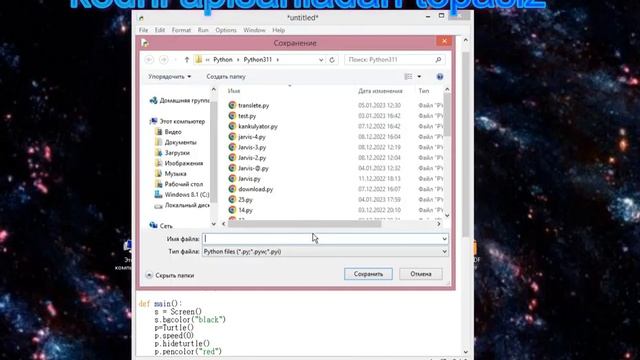Click the Windows 8.1 (C:) drive icon

coord(159,195)
